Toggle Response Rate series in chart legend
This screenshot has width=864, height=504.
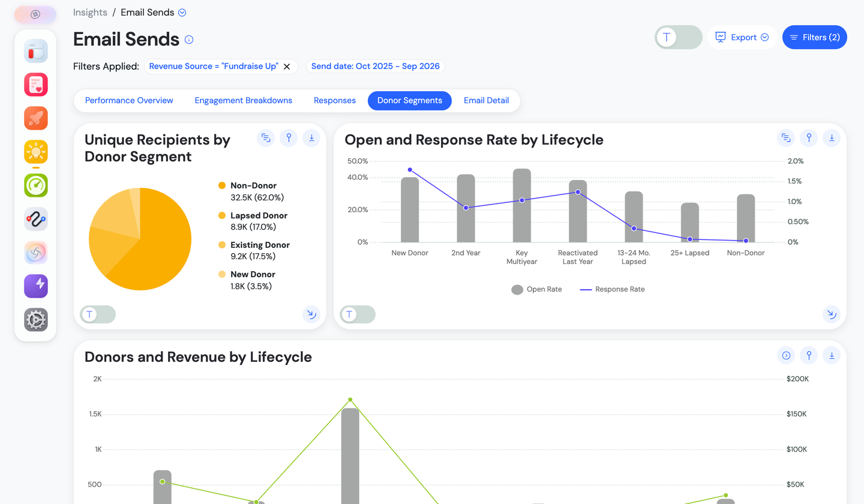[x=613, y=289]
